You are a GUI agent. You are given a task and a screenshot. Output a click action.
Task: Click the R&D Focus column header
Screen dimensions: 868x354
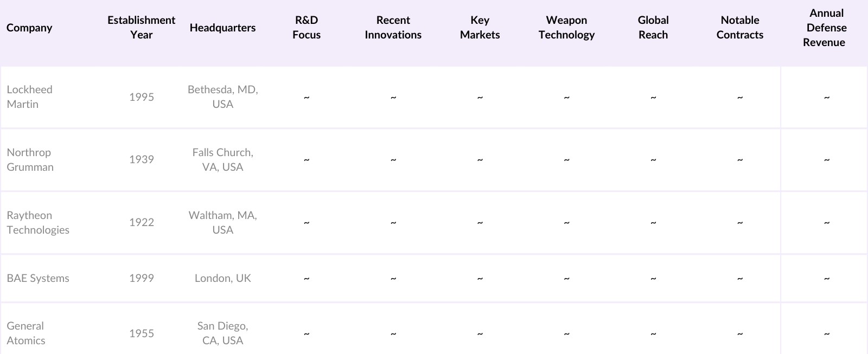coord(307,28)
